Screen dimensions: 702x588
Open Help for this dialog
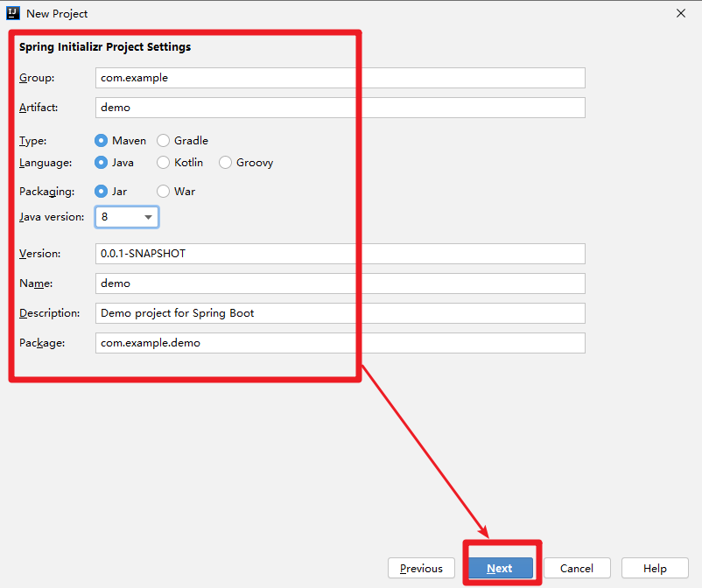click(655, 568)
